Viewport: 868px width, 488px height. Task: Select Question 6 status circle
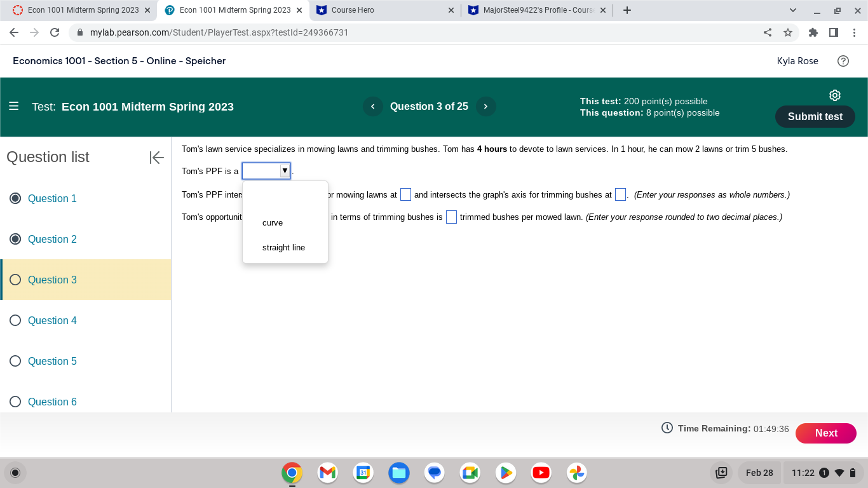[15, 402]
